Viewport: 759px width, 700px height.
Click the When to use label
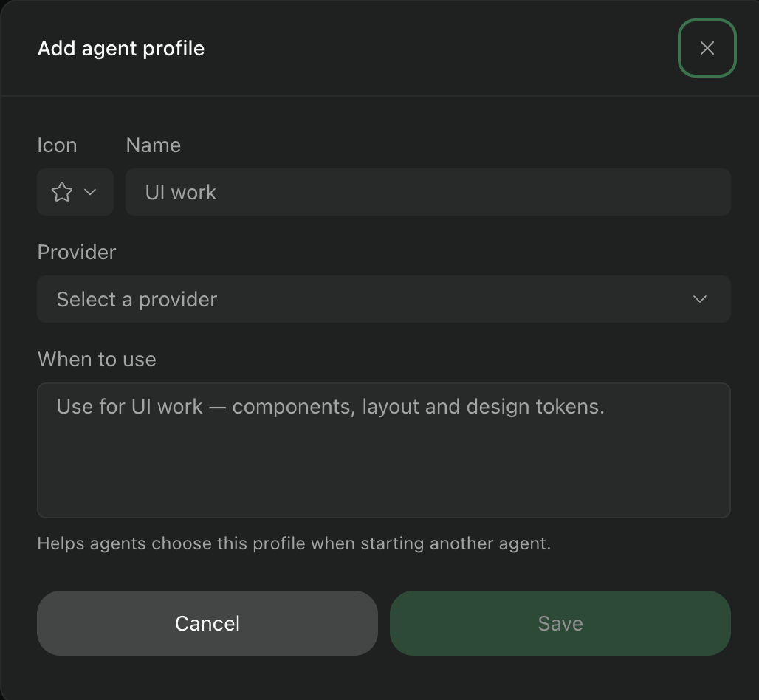tap(97, 359)
